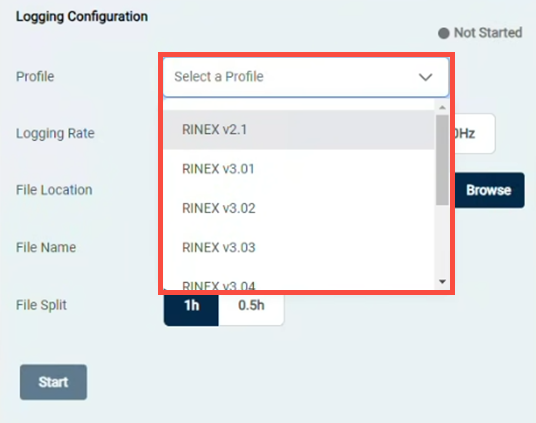Click the Hz logging rate option

pos(474,134)
